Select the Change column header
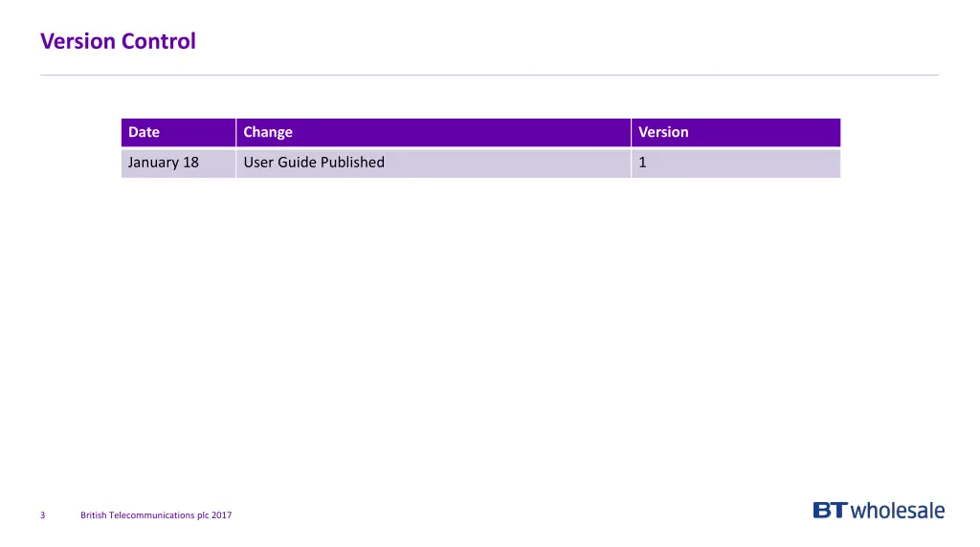The width and height of the screenshot is (980, 547). 268,132
